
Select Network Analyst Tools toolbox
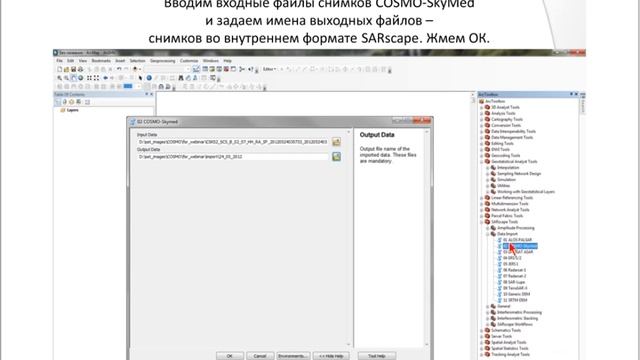pyautogui.click(x=510, y=210)
